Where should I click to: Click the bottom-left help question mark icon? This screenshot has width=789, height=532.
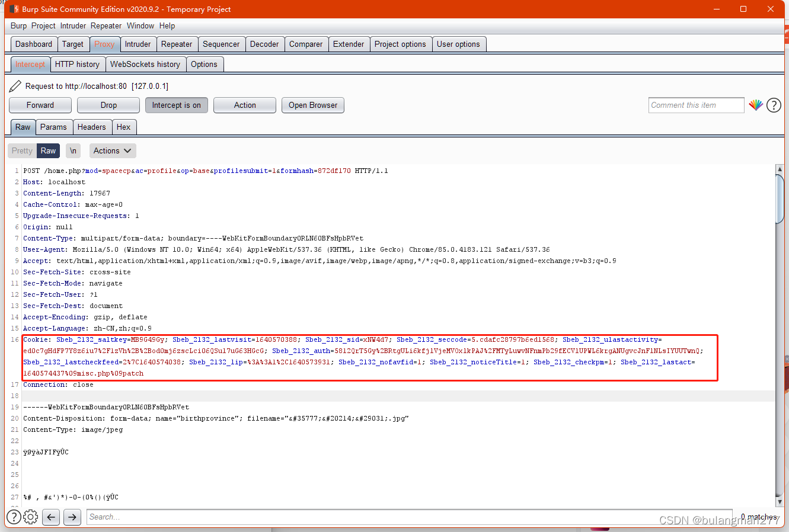14,517
